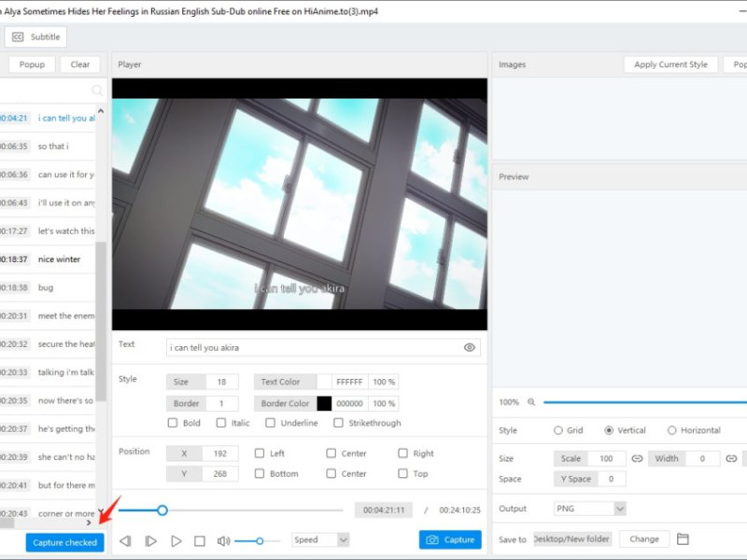
Task: Click the Popup button above subtitle list
Action: tap(32, 64)
